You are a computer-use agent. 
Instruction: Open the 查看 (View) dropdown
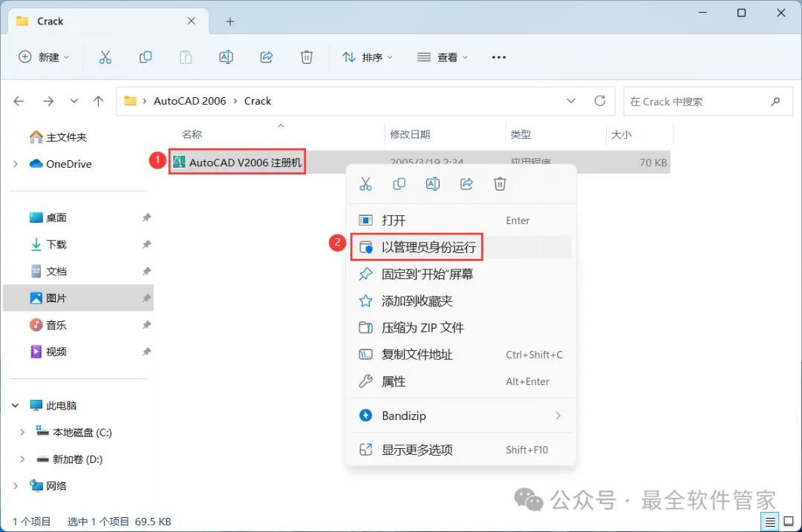tap(443, 57)
